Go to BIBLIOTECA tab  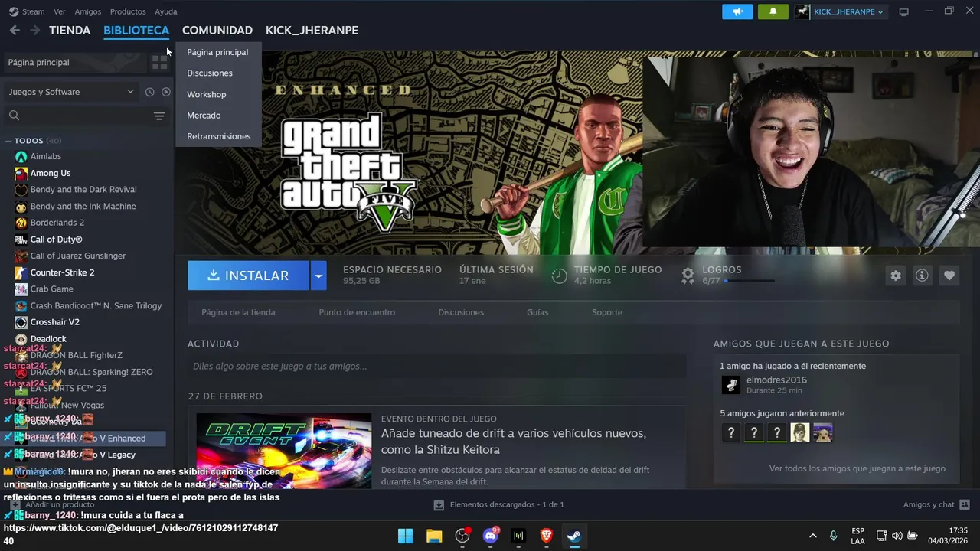[x=136, y=30]
